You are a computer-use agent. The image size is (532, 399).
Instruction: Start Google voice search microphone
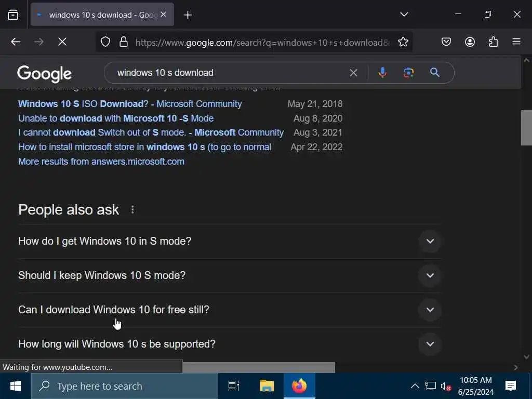[x=382, y=73]
